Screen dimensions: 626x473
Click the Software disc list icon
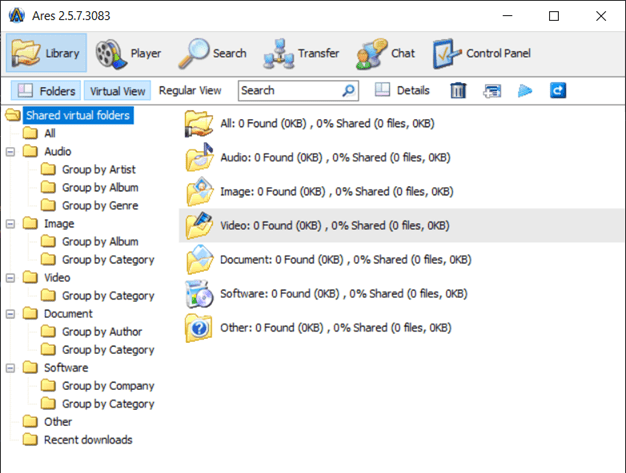(x=199, y=294)
